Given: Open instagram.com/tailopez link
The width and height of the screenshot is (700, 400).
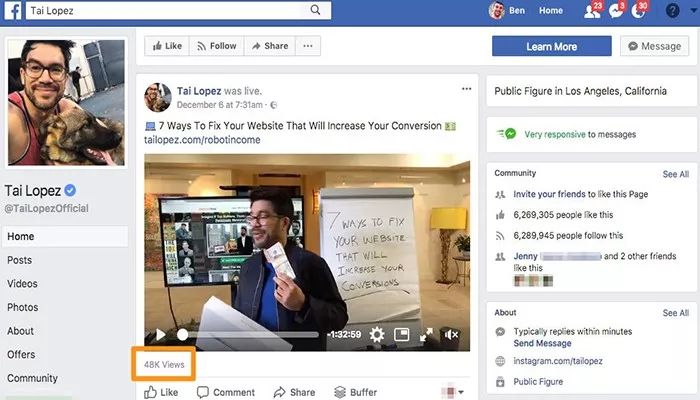Looking at the screenshot, I should click(558, 361).
